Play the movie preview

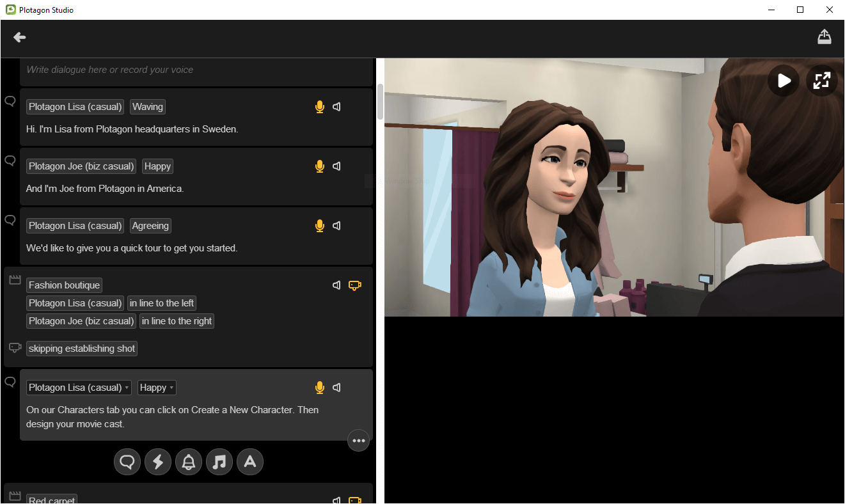[x=783, y=81]
